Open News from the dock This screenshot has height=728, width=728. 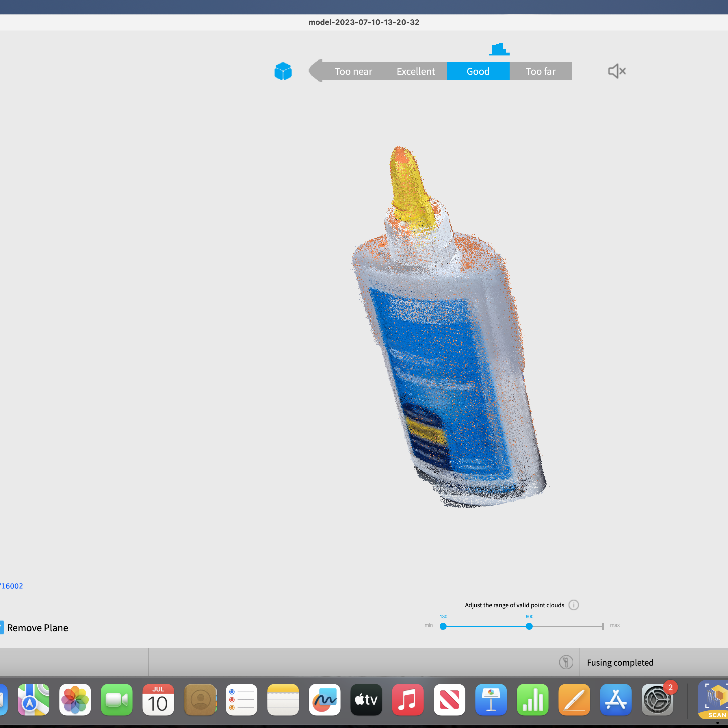coord(449,699)
